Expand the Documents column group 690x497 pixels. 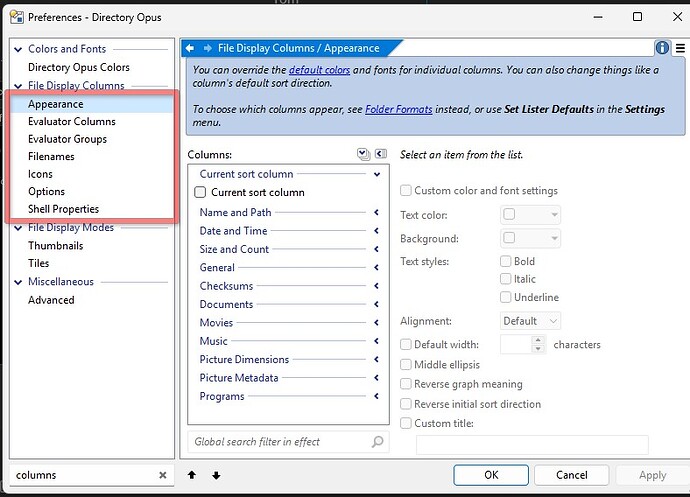377,304
